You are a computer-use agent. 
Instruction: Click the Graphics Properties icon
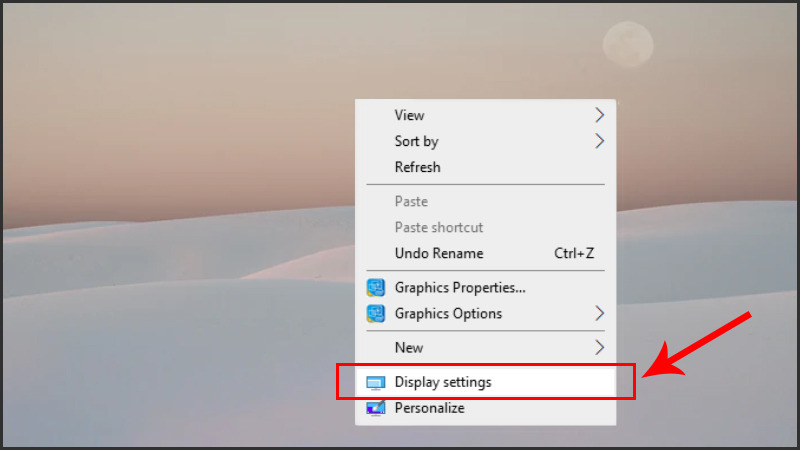point(376,288)
